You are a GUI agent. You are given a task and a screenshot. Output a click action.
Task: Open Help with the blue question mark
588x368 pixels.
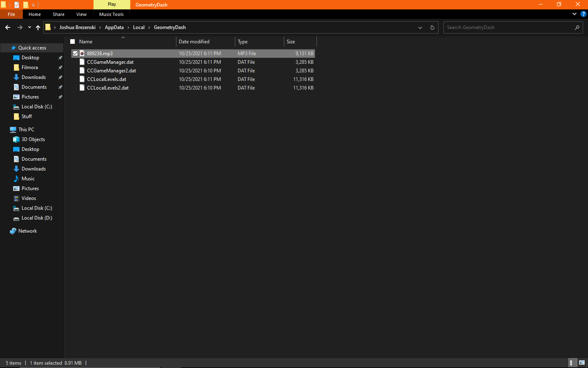tap(583, 14)
